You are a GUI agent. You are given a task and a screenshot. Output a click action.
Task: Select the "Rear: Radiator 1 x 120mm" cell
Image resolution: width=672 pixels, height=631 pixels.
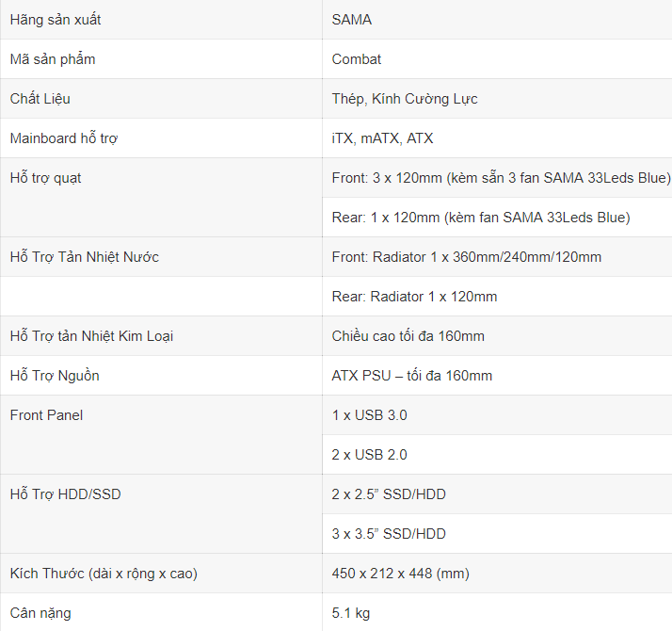click(415, 297)
